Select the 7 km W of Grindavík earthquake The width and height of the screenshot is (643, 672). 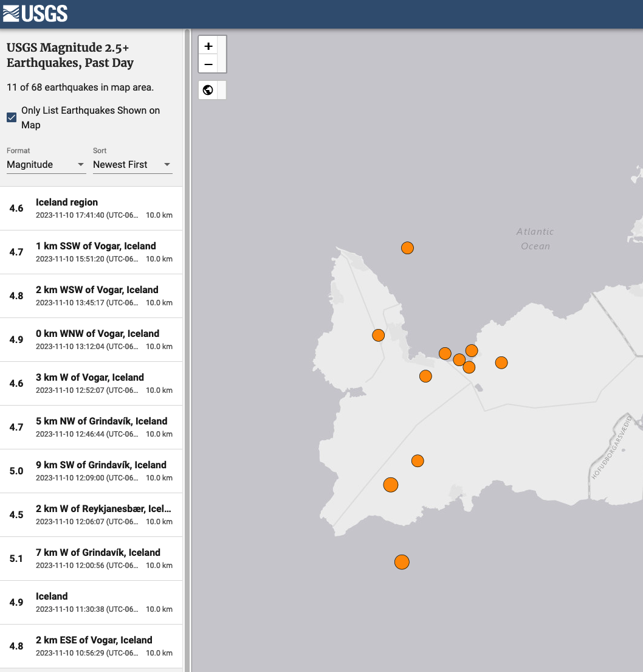pyautogui.click(x=91, y=558)
